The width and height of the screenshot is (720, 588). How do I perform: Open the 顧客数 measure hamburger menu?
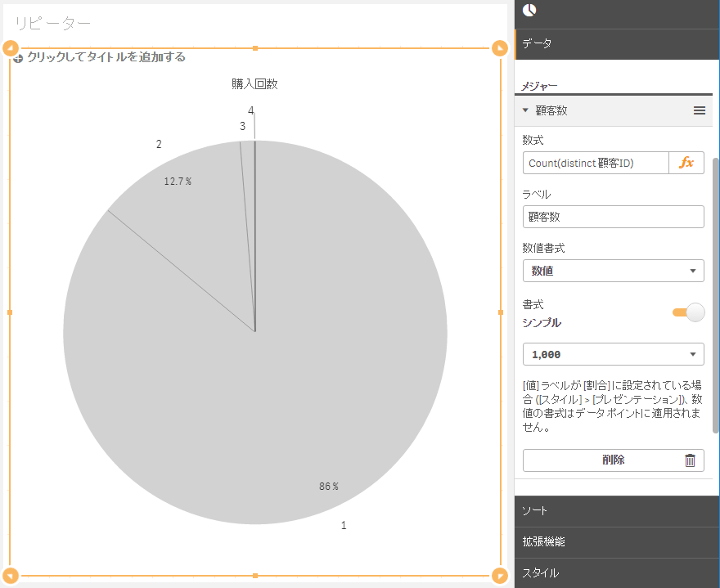(698, 110)
